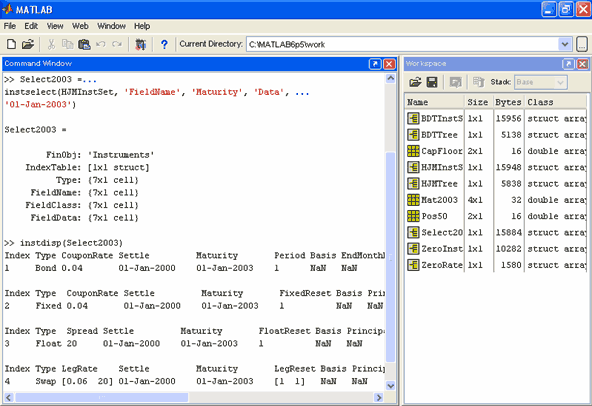The image size is (592, 406).
Task: Click the Redo arrow icon
Action: pos(117,44)
